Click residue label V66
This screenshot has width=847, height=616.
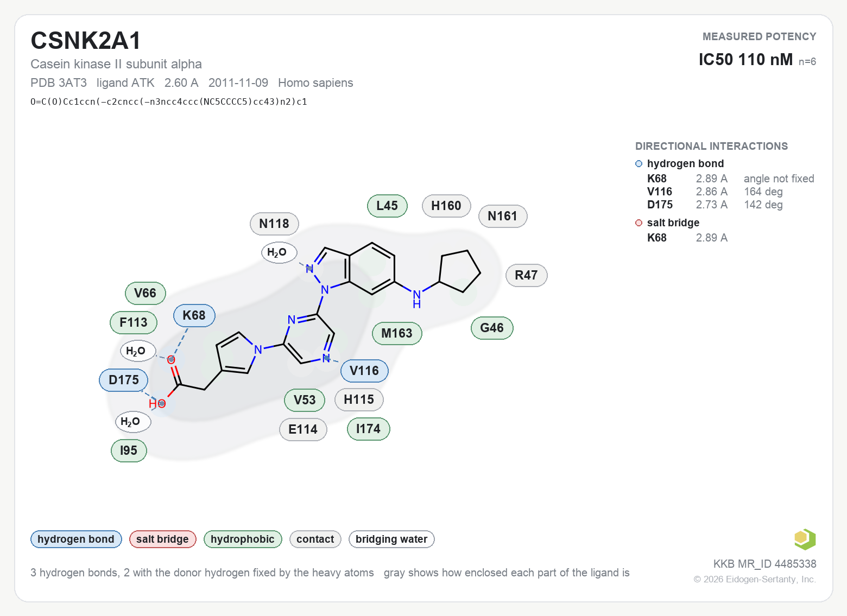point(146,293)
